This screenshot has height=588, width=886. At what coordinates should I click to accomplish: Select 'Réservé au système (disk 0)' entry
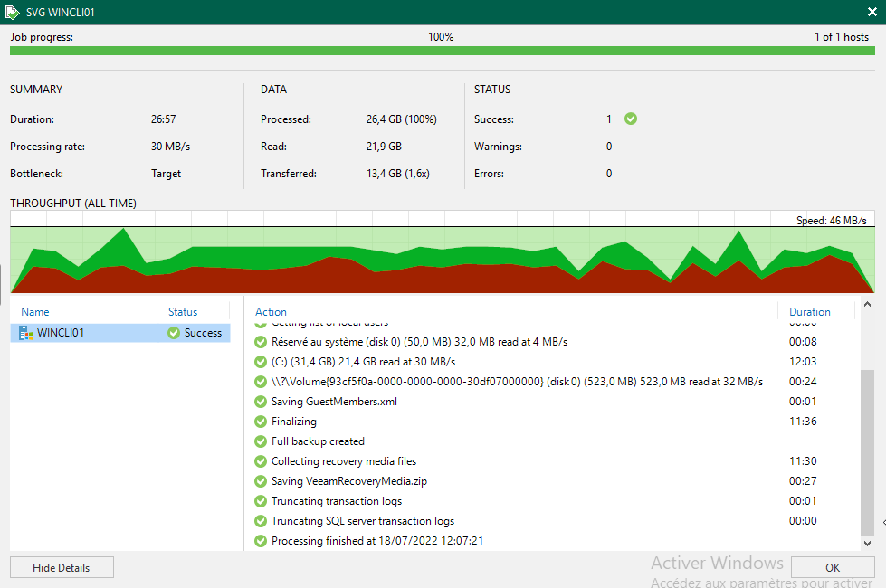[419, 342]
